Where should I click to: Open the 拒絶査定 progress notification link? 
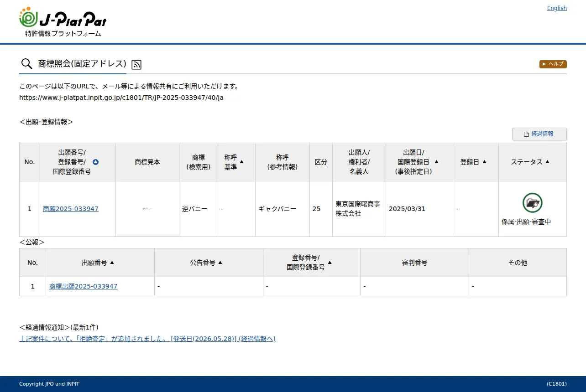147,339
